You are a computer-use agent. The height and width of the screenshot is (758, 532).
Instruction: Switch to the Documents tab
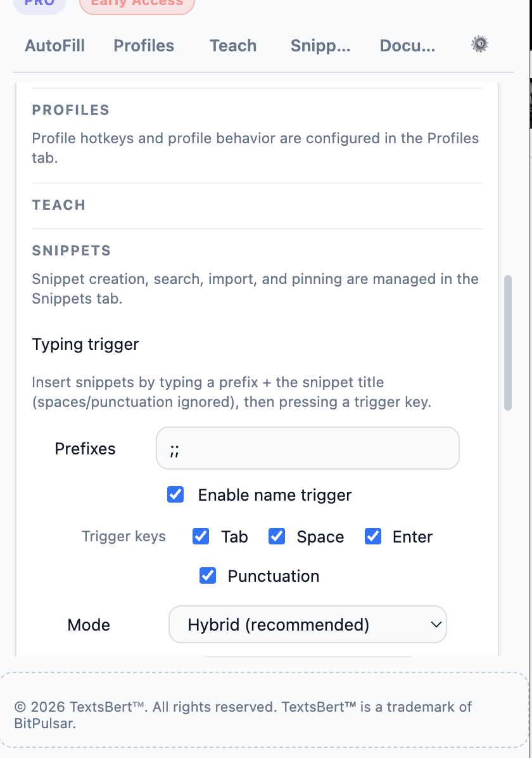point(407,45)
